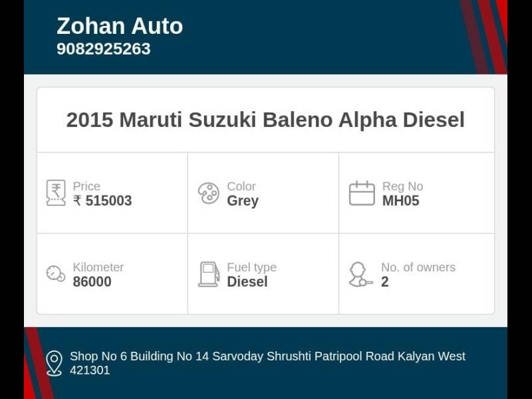Screen dimensions: 532x399
Task: Select the Grey color value
Action: (x=243, y=201)
